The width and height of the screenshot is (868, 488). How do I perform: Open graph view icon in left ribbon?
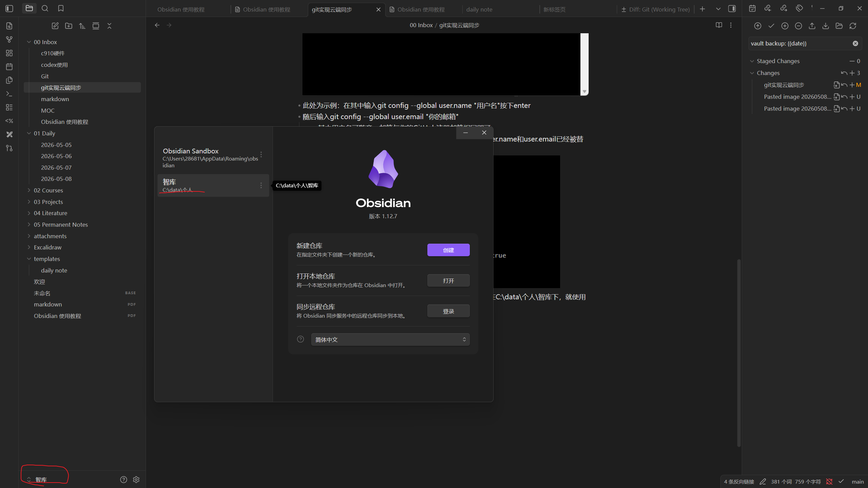(x=9, y=39)
